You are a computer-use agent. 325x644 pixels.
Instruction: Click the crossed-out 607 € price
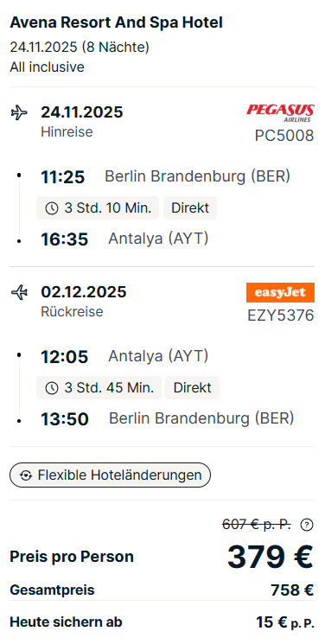(x=257, y=525)
